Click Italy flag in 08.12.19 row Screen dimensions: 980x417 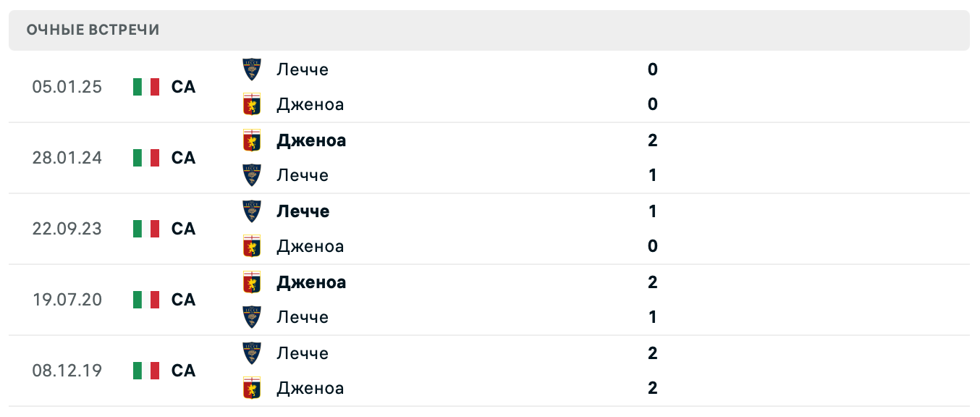[x=146, y=371]
